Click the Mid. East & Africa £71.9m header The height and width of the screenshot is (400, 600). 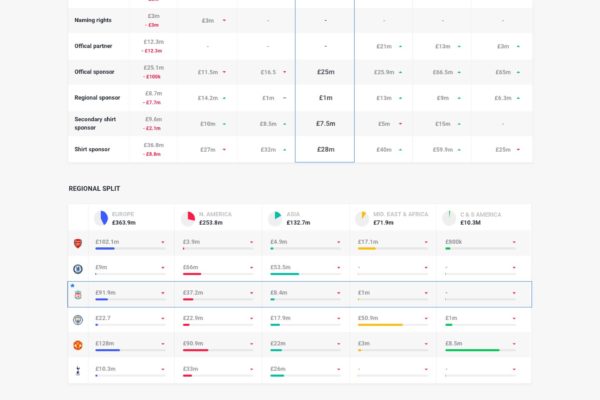tap(392, 218)
